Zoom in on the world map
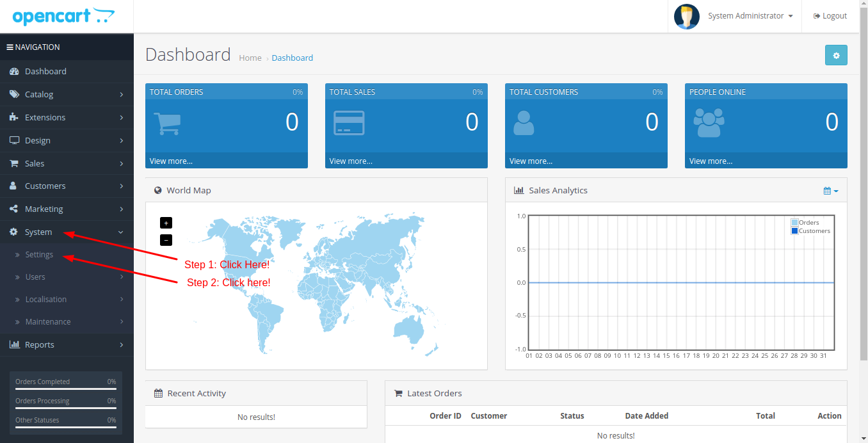The image size is (868, 443). pos(166,223)
